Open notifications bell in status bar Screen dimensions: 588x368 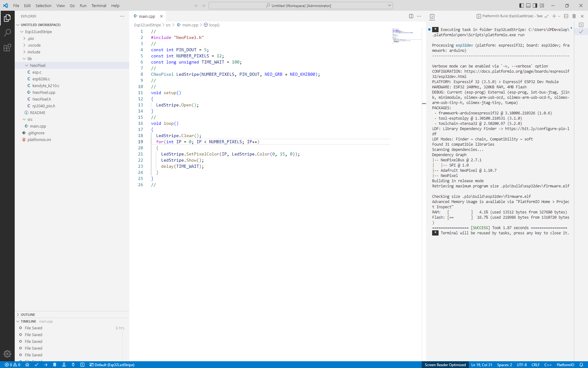(581, 365)
